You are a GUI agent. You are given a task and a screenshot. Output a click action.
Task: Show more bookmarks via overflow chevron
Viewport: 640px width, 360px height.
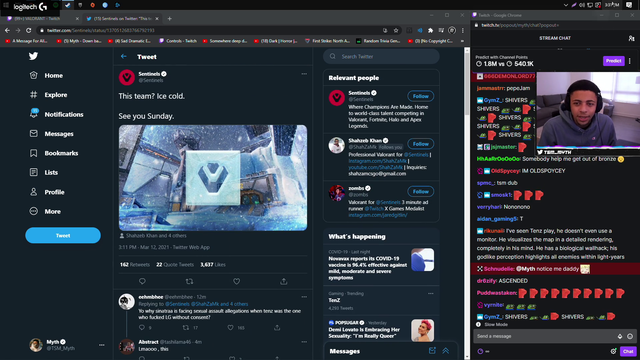462,41
